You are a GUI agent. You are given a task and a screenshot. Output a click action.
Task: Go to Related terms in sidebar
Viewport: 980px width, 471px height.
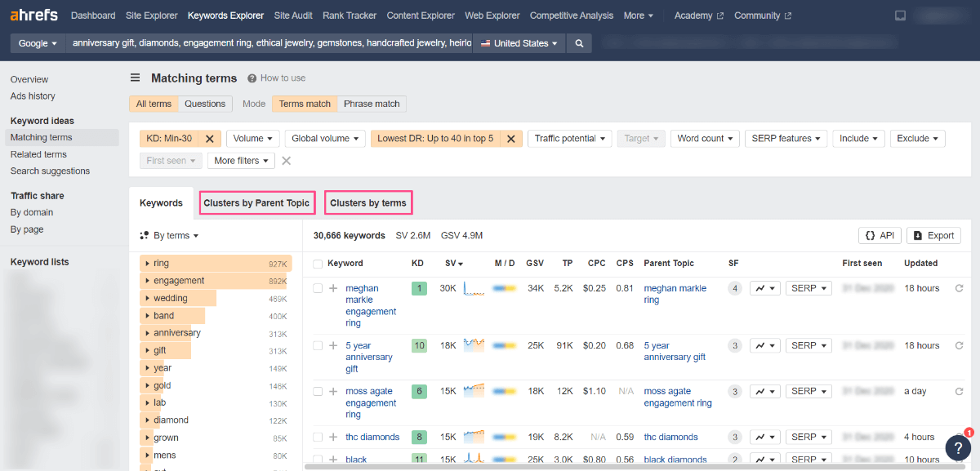pos(38,154)
